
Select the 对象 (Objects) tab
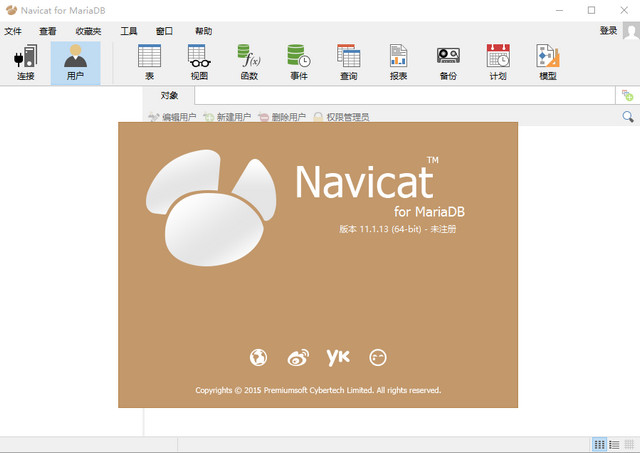(169, 95)
